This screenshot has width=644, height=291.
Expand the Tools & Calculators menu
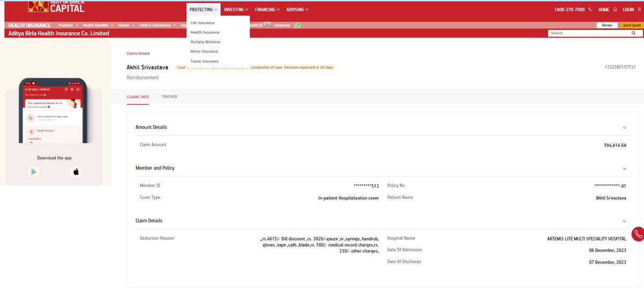coord(157,25)
